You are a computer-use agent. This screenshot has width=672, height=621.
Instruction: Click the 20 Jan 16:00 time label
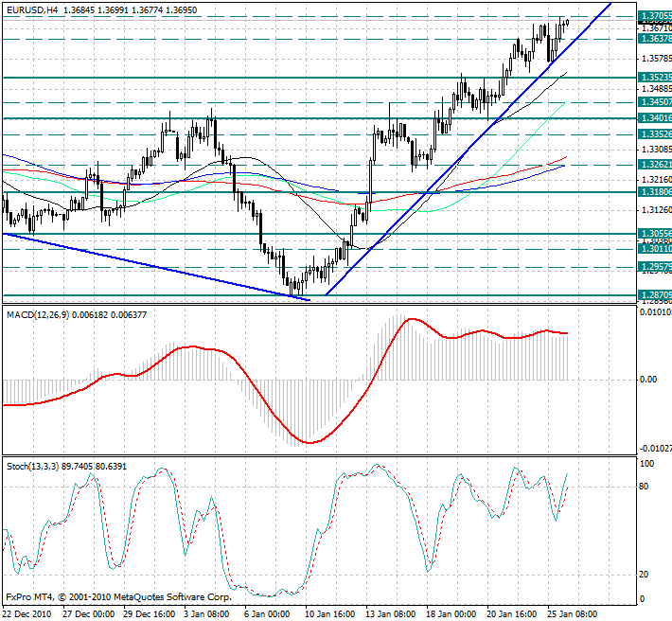click(513, 614)
